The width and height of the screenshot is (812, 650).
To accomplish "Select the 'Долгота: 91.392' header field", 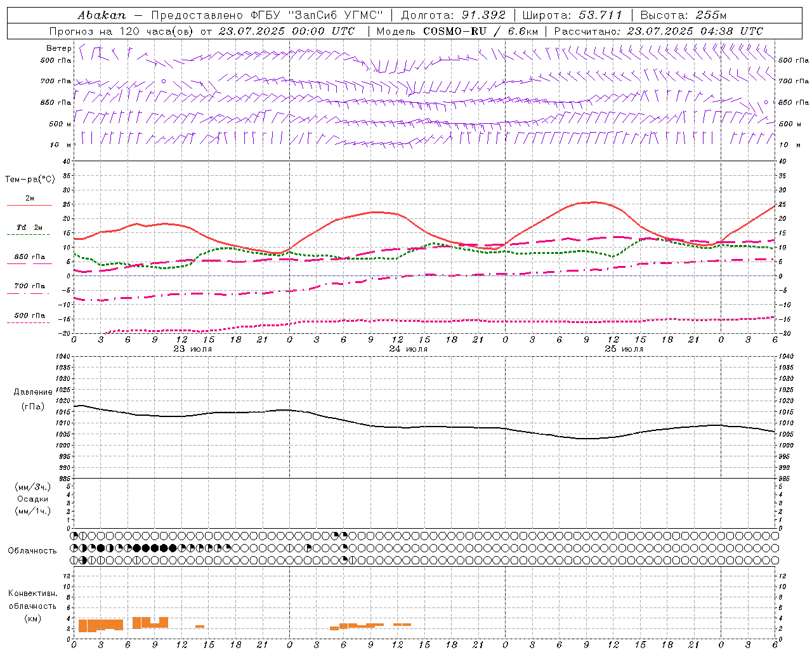I will 454,15.
